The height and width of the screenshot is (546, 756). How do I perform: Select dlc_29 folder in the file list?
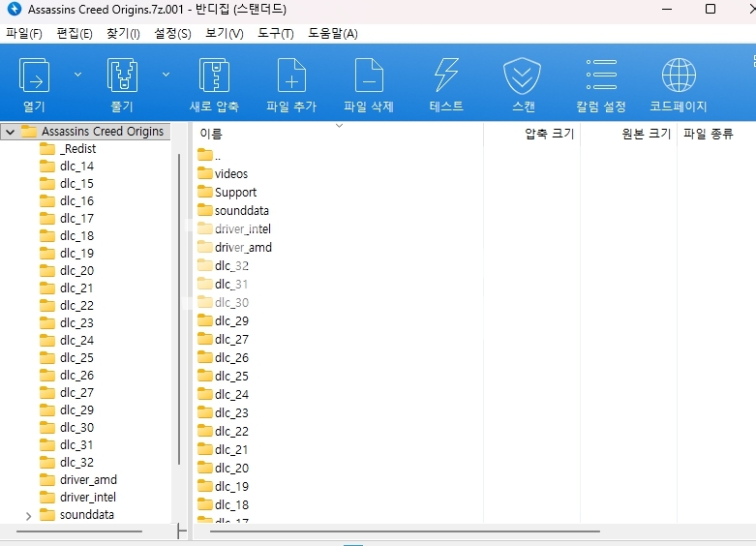224,320
